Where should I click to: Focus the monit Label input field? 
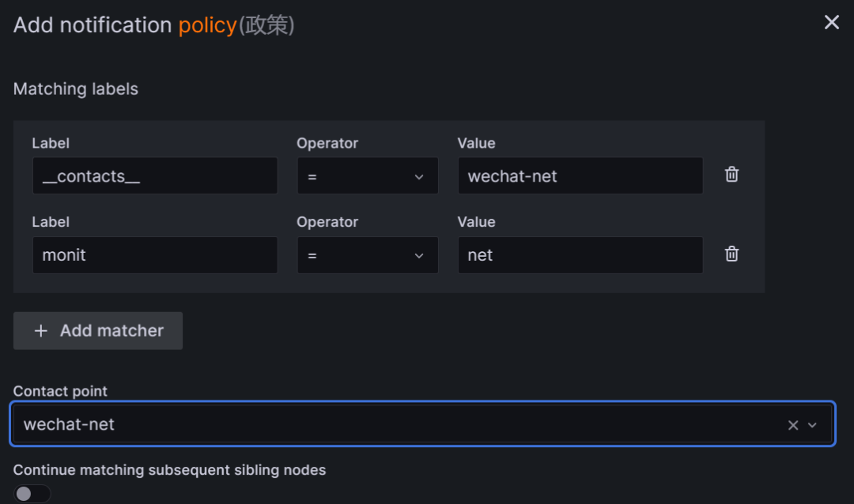[155, 255]
